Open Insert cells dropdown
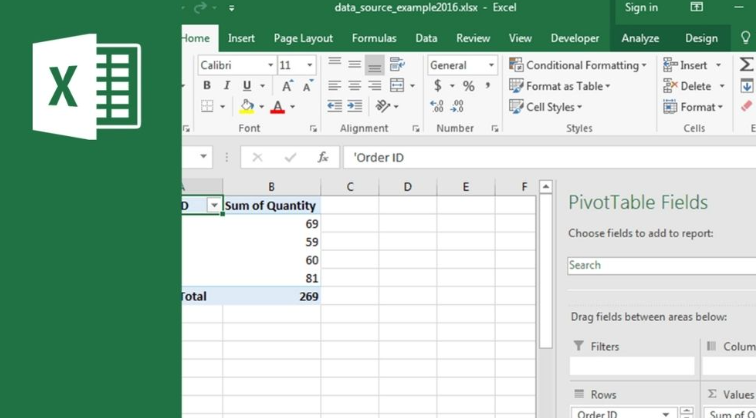 (718, 65)
